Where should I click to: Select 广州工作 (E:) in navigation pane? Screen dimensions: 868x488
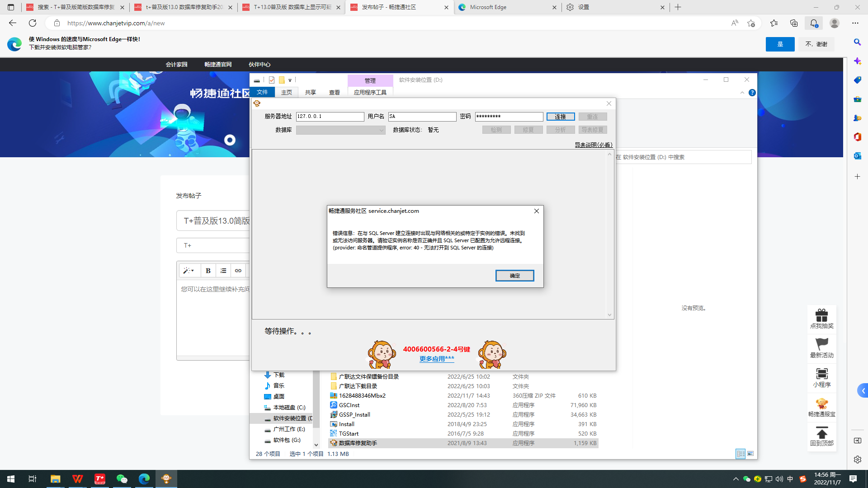tap(285, 429)
